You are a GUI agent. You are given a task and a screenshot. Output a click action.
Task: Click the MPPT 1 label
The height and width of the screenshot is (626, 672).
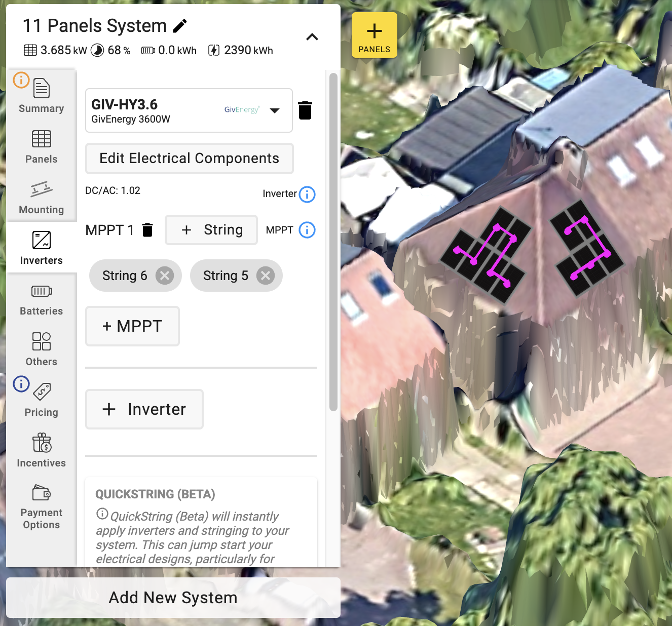(109, 230)
